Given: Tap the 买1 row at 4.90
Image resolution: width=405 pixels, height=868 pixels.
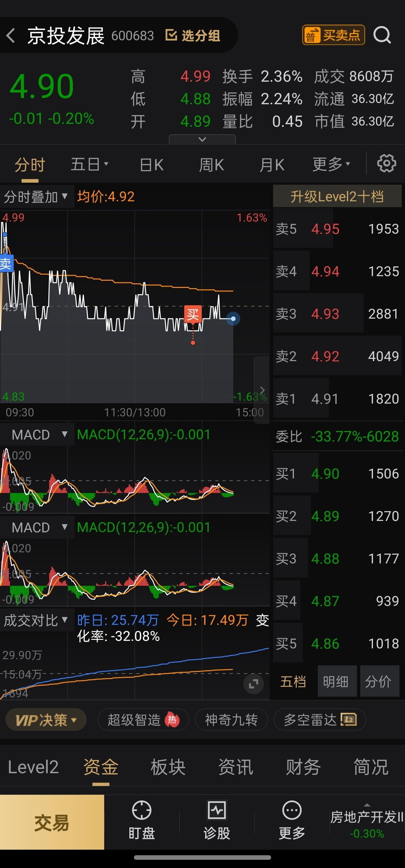Looking at the screenshot, I should (338, 474).
